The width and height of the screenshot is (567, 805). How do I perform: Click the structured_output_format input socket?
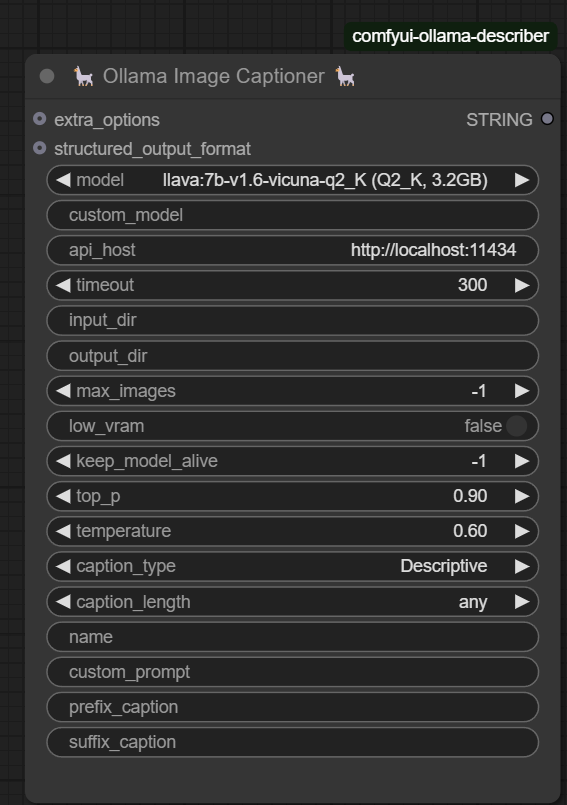point(40,148)
